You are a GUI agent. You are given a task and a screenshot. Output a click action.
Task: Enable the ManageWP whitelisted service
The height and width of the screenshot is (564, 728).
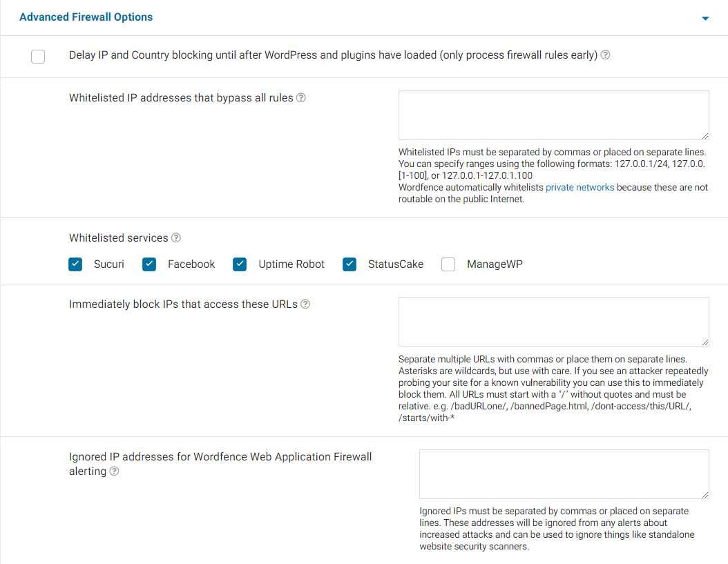pos(448,264)
